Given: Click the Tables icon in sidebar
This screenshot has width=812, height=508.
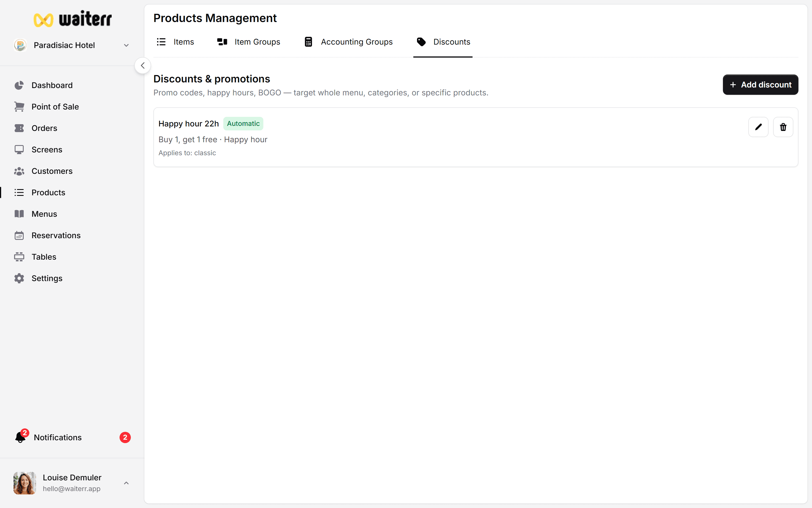Looking at the screenshot, I should point(19,257).
